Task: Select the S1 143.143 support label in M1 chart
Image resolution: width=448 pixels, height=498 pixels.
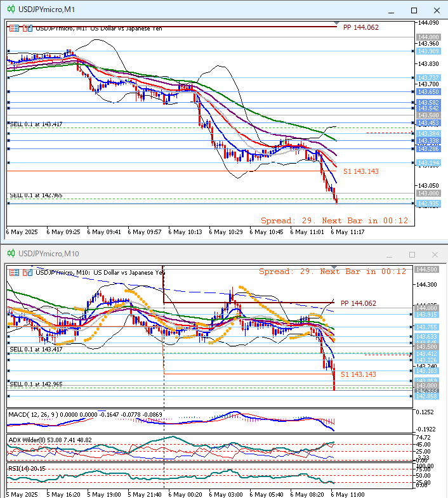Action: 361,171
